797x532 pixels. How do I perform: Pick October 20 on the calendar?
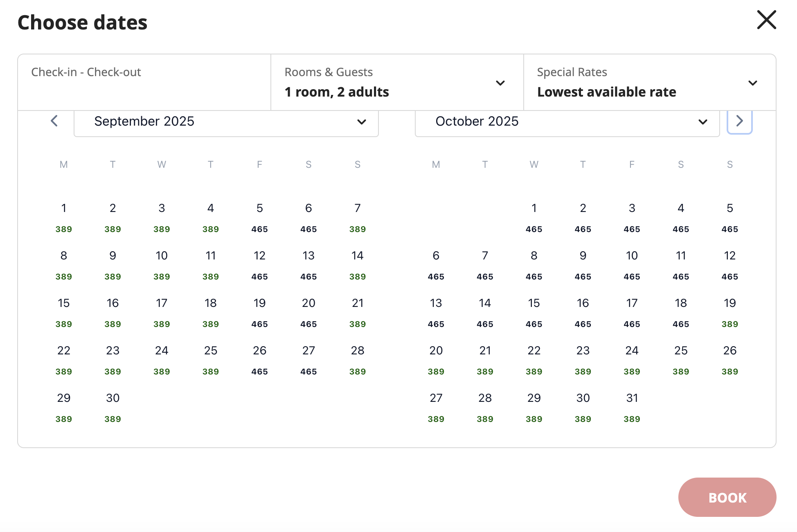pyautogui.click(x=436, y=360)
